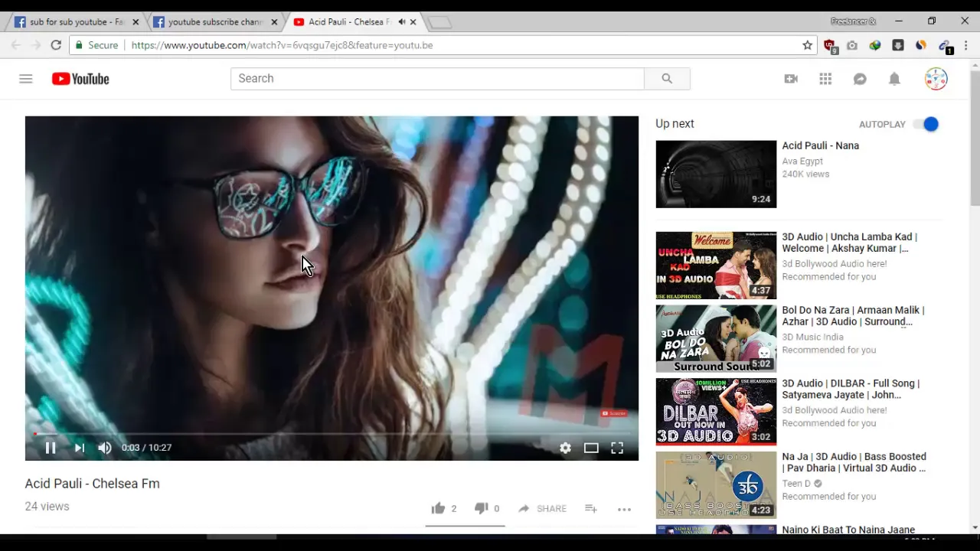This screenshot has height=551, width=980.
Task: Close the 'youtube subscribe chann' tab
Action: 274,22
